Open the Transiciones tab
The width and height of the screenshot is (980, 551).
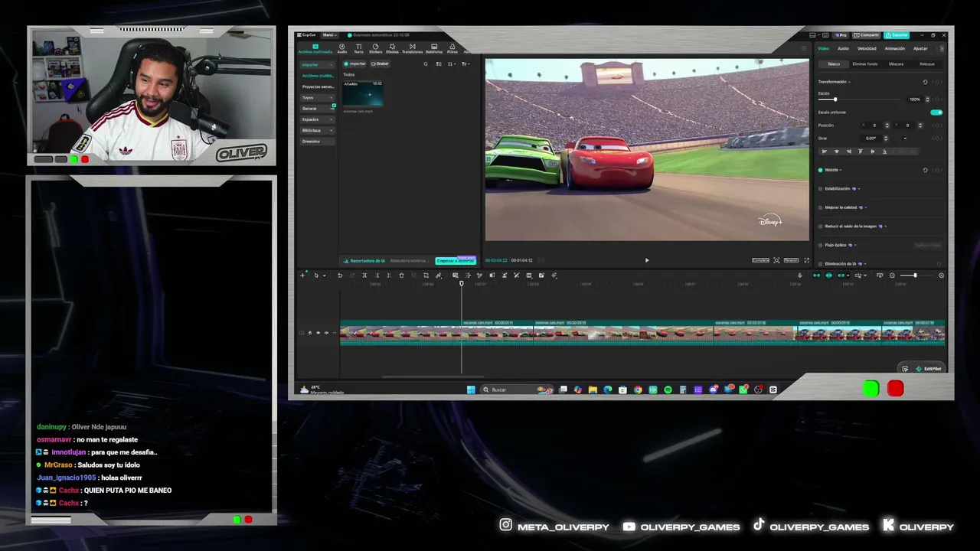(412, 48)
